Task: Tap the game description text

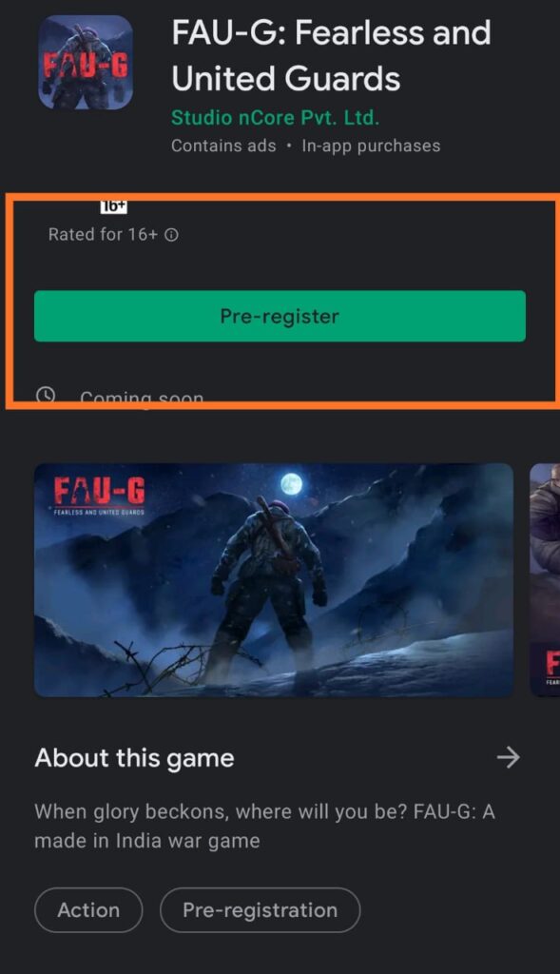Action: (264, 827)
